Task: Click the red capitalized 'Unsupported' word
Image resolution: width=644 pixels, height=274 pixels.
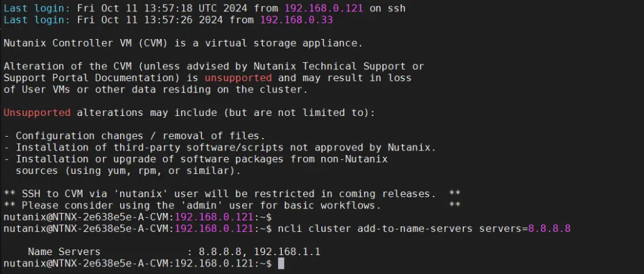Action: [x=37, y=113]
